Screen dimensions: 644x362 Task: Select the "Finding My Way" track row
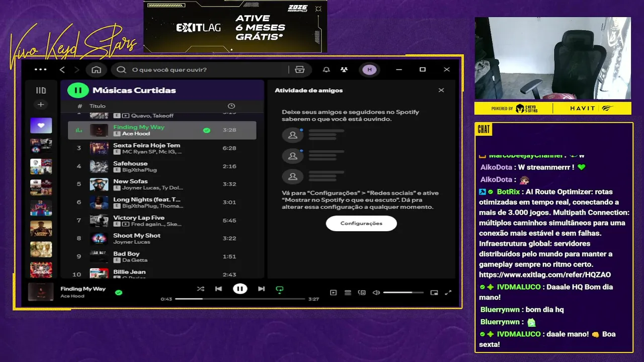click(162, 130)
